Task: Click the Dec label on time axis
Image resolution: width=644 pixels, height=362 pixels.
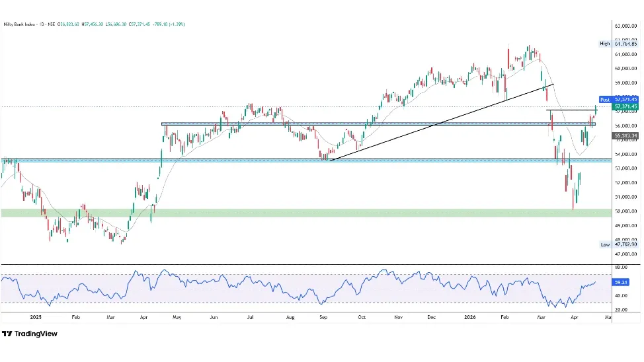Action: tap(431, 317)
